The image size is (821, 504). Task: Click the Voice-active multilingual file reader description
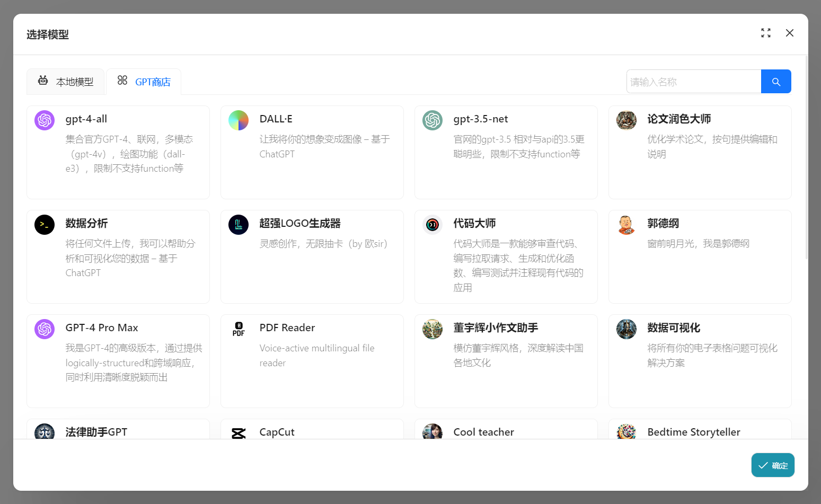317,356
